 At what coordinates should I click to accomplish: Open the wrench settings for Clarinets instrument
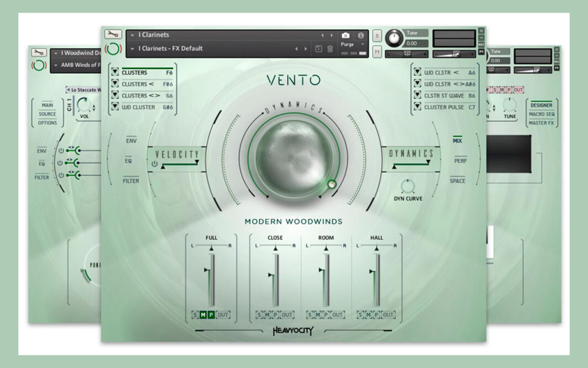coord(113,34)
